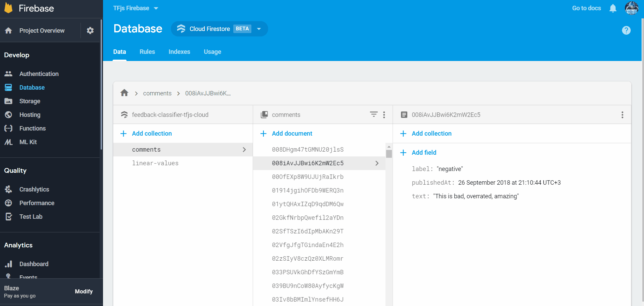
Task: Open document 008iAvJJBwi6K2mW2Ec5 overflow menu
Action: [623, 115]
